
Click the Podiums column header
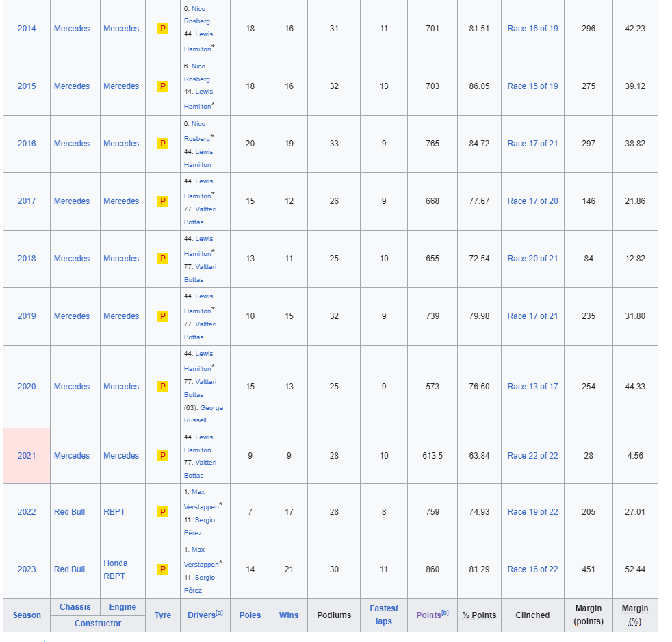[x=334, y=615]
